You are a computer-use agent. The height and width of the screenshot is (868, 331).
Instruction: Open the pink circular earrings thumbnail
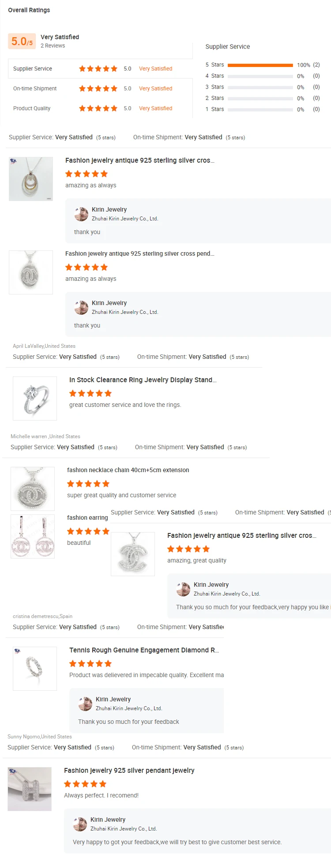coord(33,536)
